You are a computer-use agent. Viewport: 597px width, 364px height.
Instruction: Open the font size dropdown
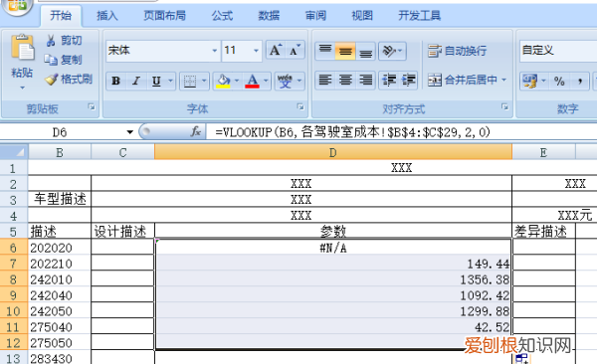[x=256, y=51]
